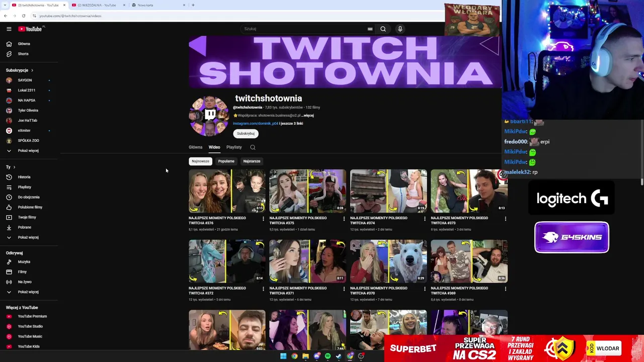644x362 pixels.
Task: Play video Najlepsze Momenty Polskiego Twitcha #373 thumbnail
Action: tap(469, 191)
